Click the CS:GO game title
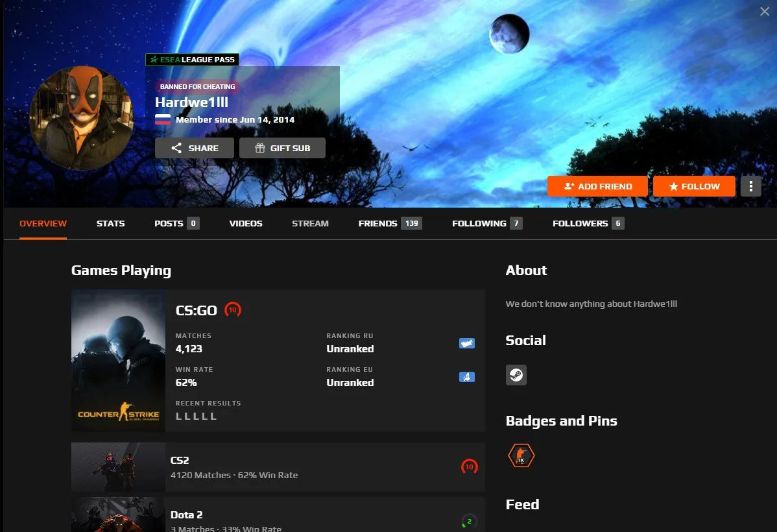 (197, 310)
